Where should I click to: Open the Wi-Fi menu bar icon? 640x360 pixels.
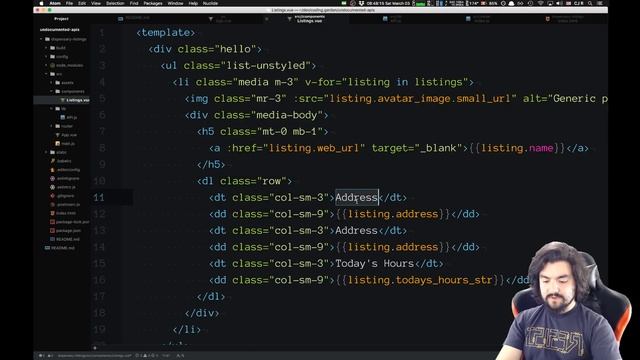pyautogui.click(x=541, y=3)
